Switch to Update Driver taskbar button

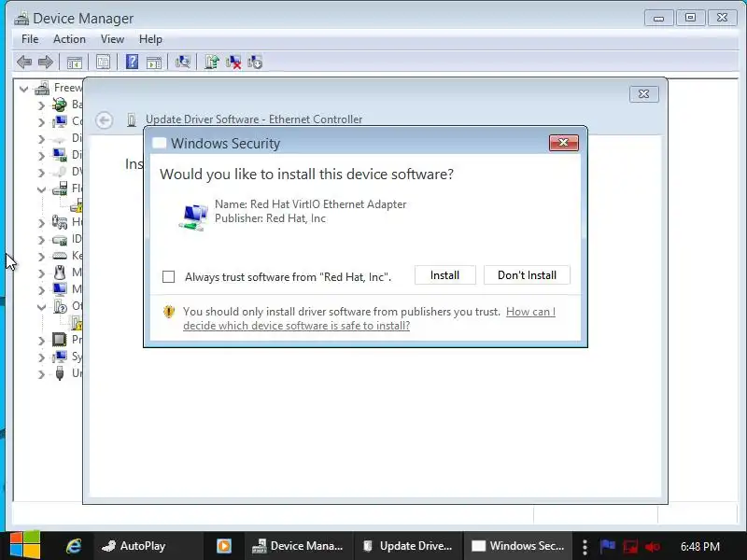[x=407, y=546]
